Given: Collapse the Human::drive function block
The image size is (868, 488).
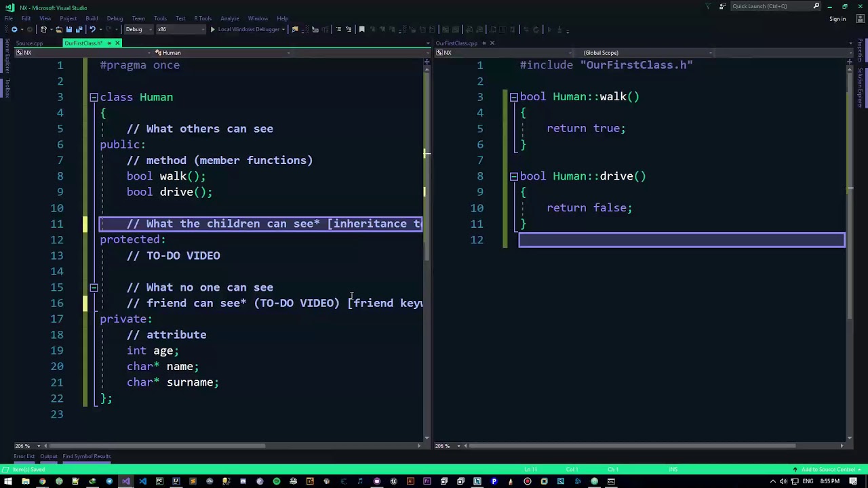Looking at the screenshot, I should [514, 176].
